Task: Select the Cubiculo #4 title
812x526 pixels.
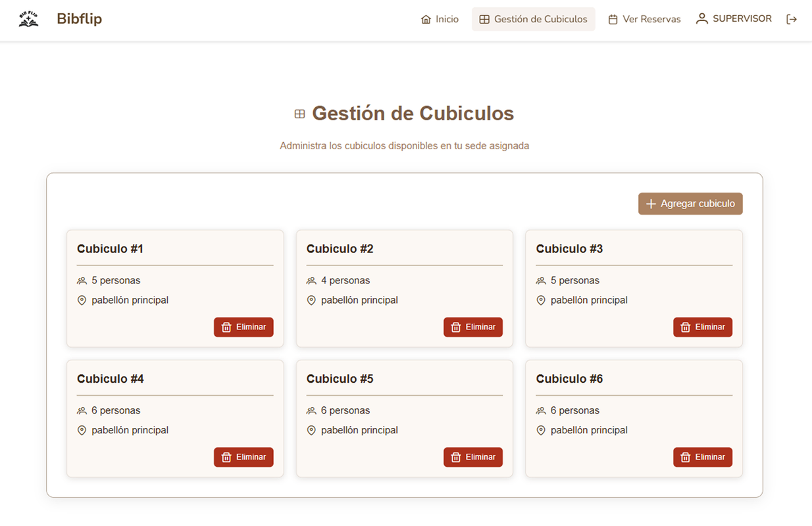Action: tap(110, 379)
